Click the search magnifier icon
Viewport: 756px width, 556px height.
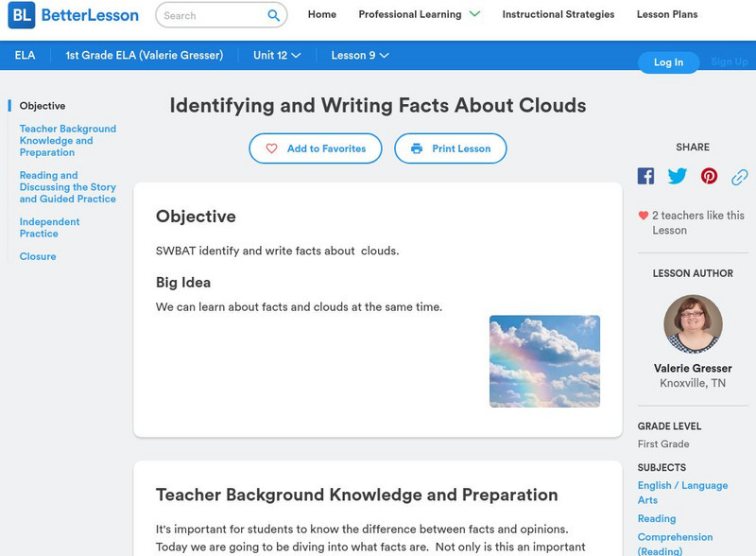(274, 16)
